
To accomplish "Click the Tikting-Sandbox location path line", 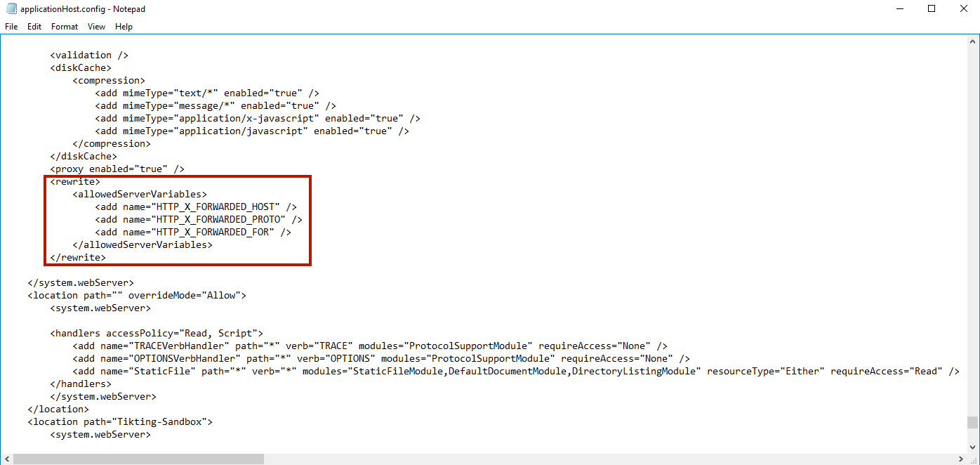I will pyautogui.click(x=119, y=421).
